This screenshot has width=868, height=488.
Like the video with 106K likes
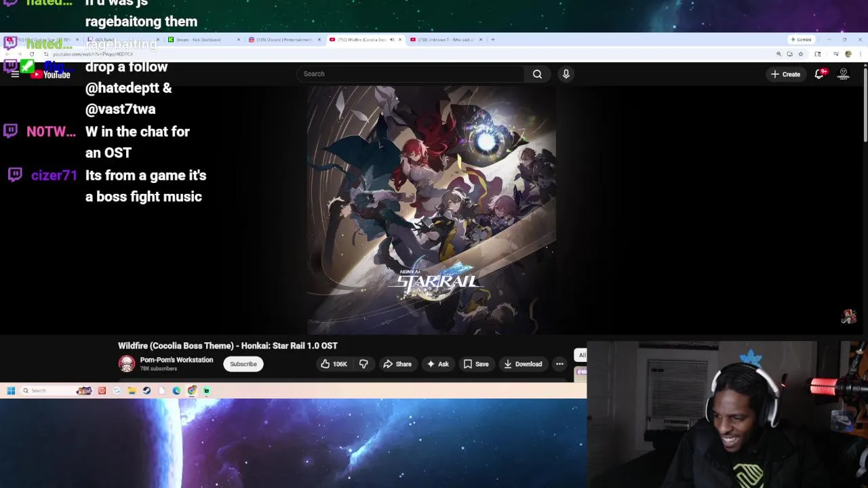point(334,364)
